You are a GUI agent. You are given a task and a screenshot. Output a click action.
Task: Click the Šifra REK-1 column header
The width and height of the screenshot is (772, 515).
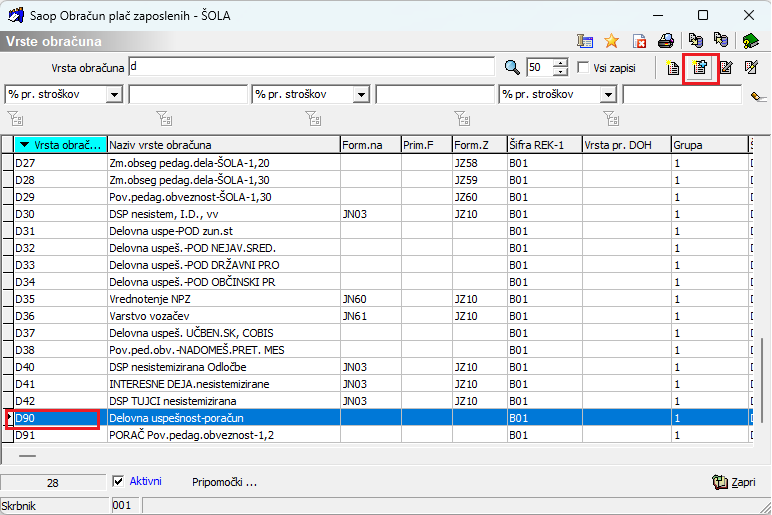pos(545,145)
